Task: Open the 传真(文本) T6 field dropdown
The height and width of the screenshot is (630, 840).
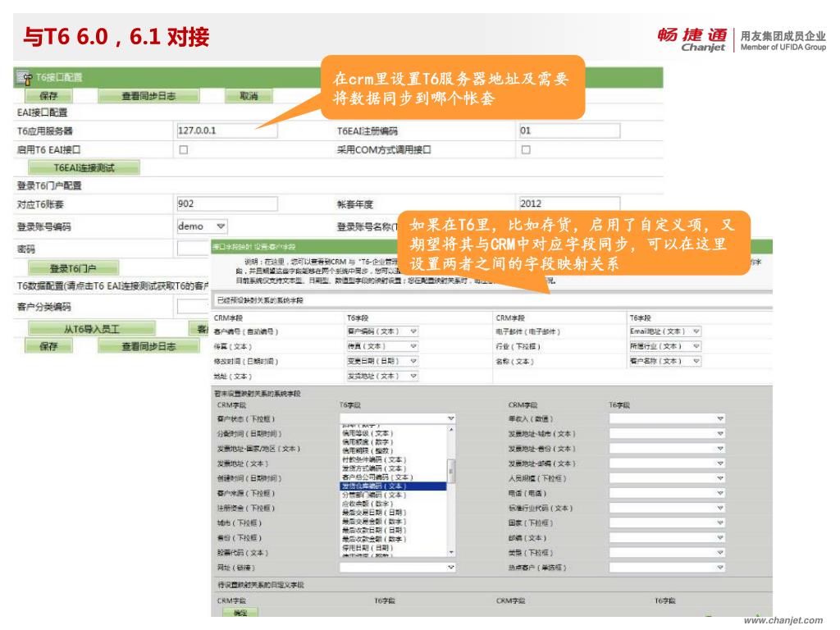Action: point(413,347)
